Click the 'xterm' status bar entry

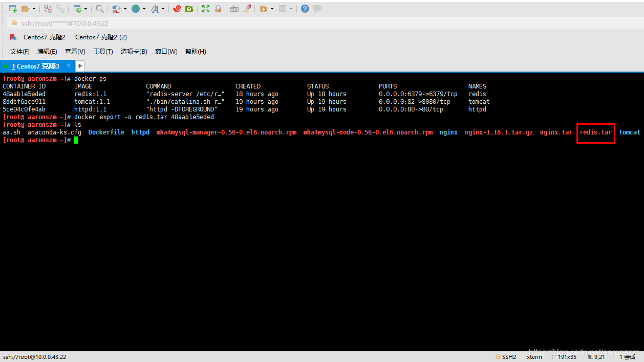click(x=534, y=357)
